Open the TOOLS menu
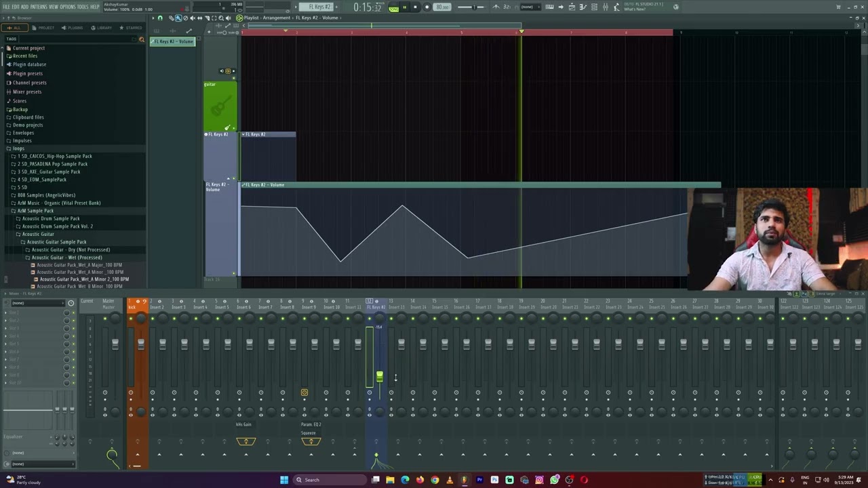868x488 pixels. (x=83, y=7)
